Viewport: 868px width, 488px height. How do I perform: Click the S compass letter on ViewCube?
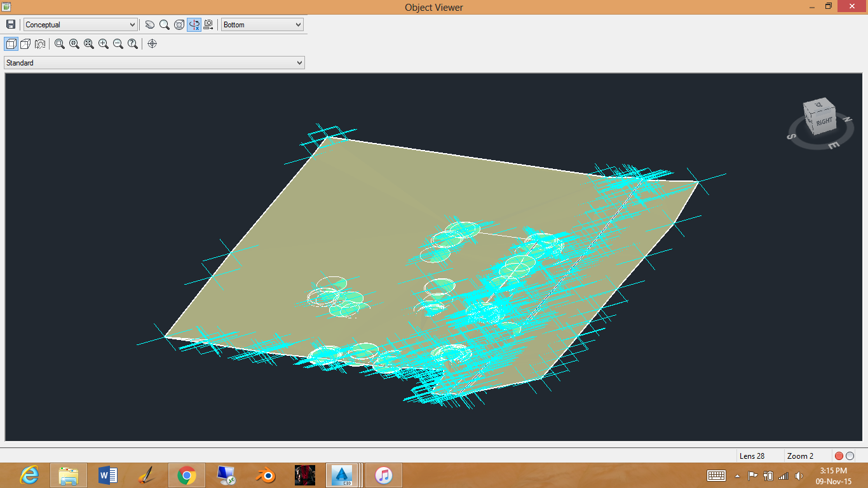[792, 136]
